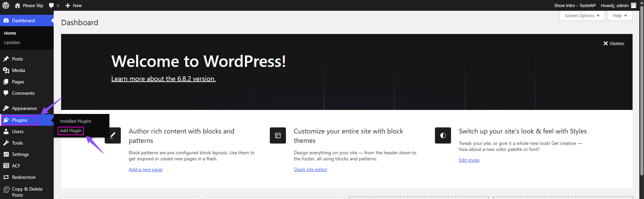Open Learn more about the 6.8.2 version

click(163, 79)
